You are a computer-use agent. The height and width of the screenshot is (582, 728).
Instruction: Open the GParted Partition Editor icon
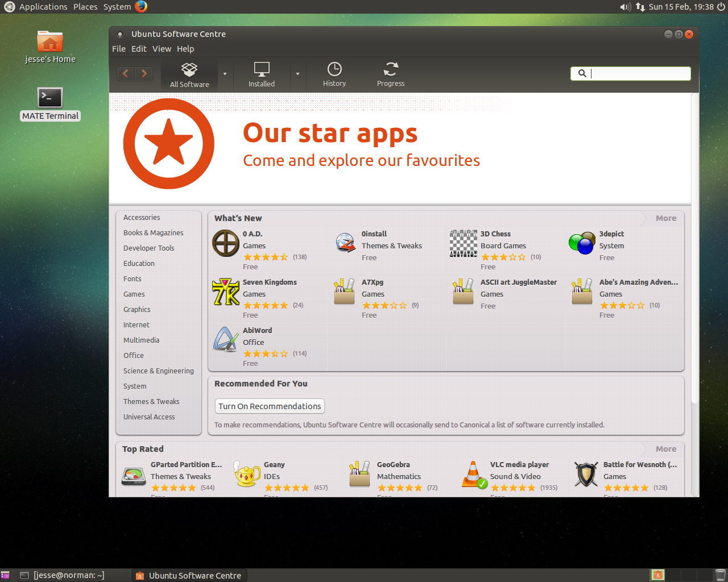(134, 475)
